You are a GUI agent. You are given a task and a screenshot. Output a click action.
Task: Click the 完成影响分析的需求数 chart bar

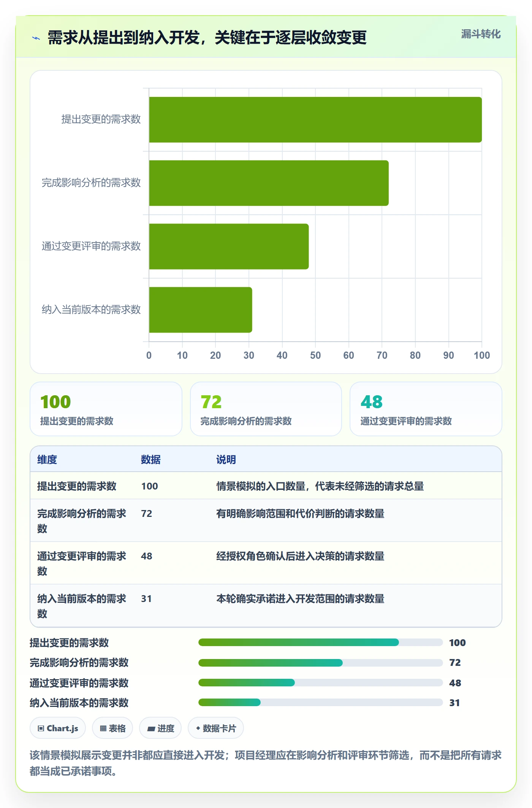tap(269, 183)
